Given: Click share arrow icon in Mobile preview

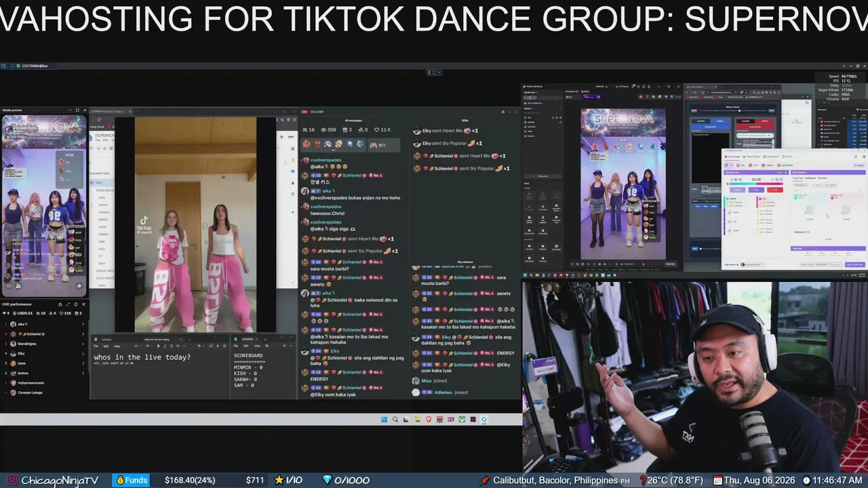Looking at the screenshot, I should tap(79, 286).
